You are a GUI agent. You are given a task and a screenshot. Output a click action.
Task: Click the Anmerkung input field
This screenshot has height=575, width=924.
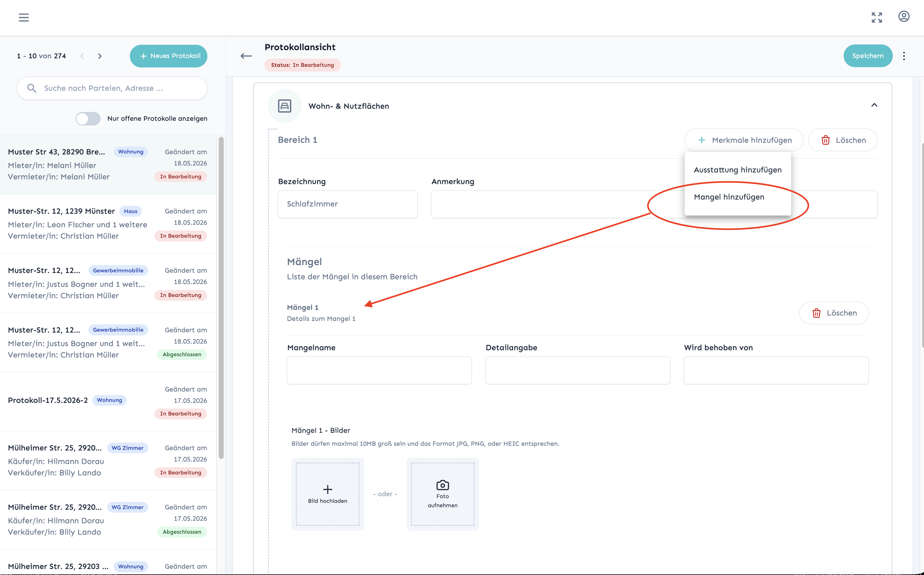(x=654, y=204)
